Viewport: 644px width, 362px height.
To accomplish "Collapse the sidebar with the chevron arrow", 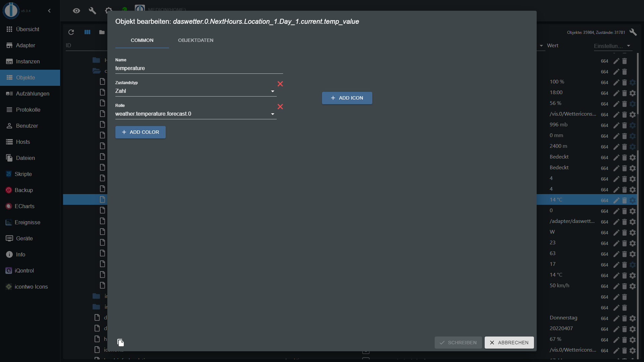I will [49, 11].
